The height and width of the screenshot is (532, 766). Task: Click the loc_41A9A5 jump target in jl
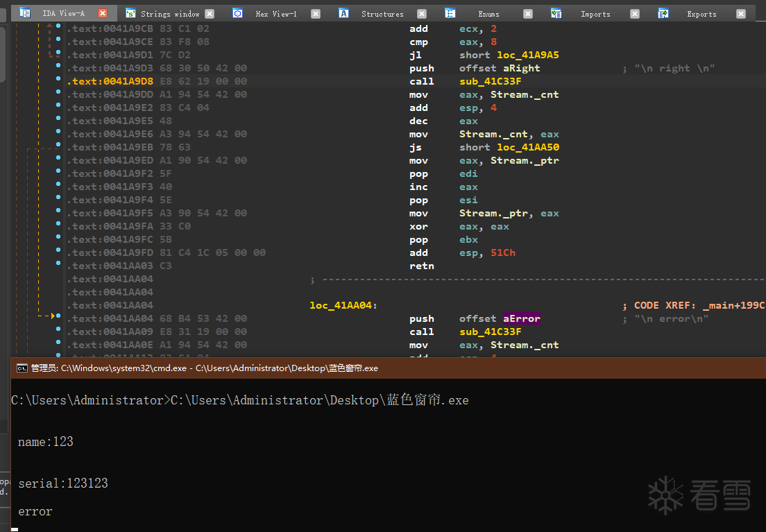[x=527, y=55]
